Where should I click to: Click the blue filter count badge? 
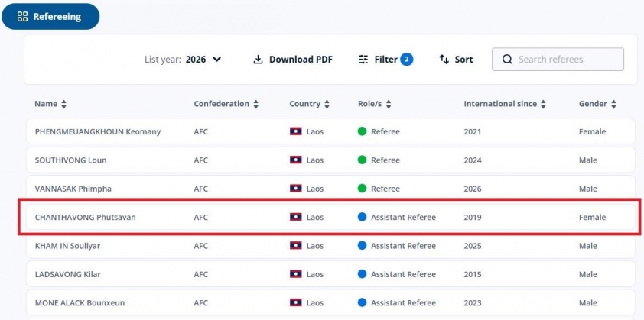406,60
